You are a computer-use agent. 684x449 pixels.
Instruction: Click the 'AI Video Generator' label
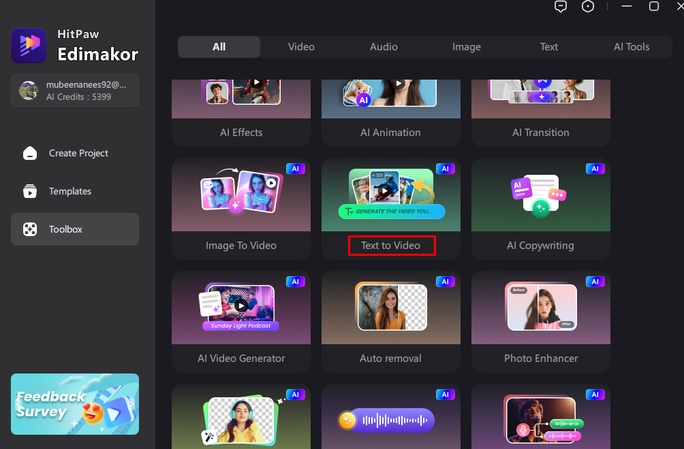[x=241, y=358]
